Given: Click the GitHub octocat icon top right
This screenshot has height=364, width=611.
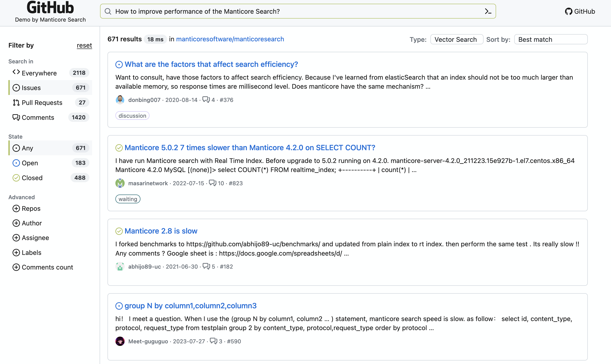Looking at the screenshot, I should [568, 12].
